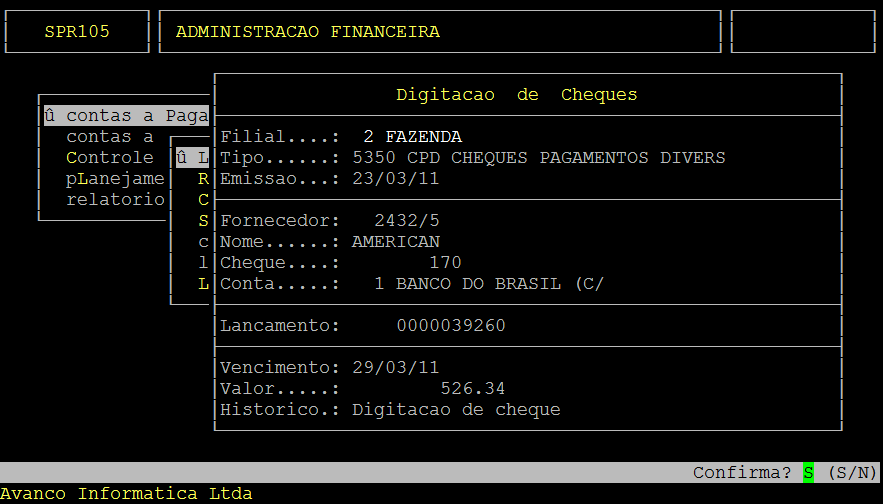Select highlighted 'contas a Paga' menu entry

(x=126, y=116)
